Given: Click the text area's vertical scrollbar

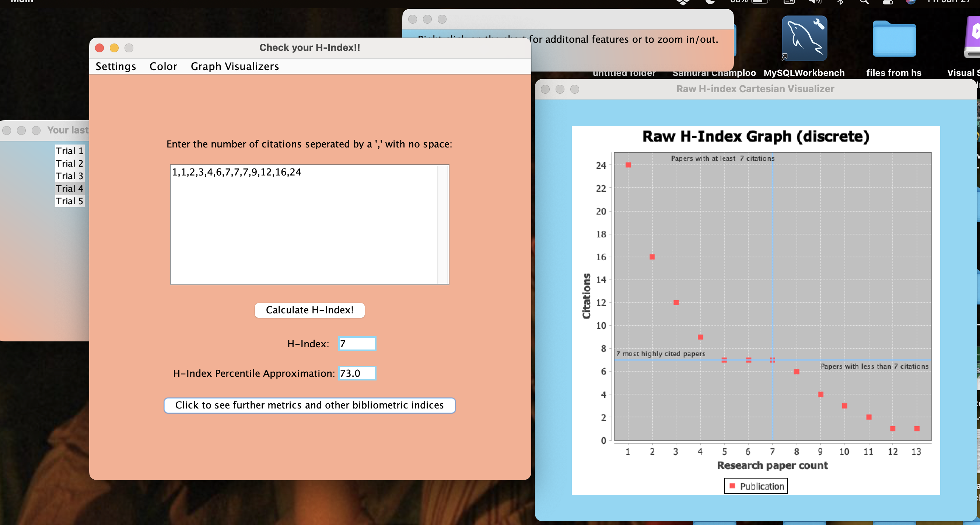Looking at the screenshot, I should click(443, 225).
